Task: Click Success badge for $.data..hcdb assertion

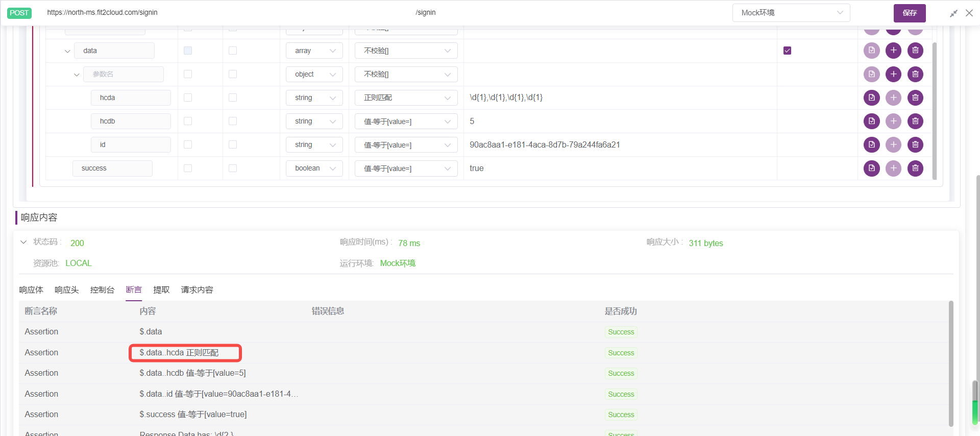Action: point(621,373)
